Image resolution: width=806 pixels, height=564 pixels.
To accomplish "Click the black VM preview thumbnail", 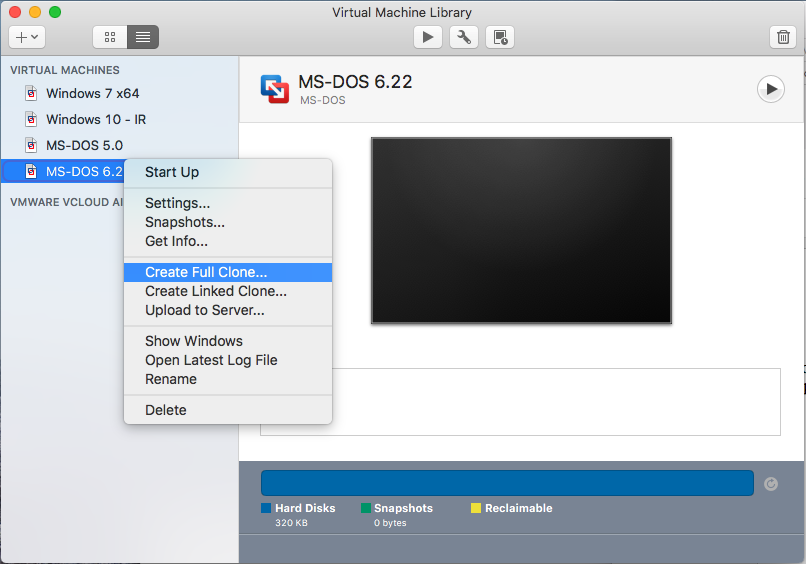I will tap(521, 231).
